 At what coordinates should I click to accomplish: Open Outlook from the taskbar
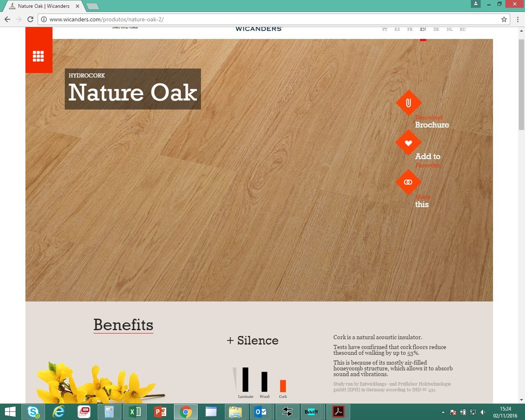261,412
